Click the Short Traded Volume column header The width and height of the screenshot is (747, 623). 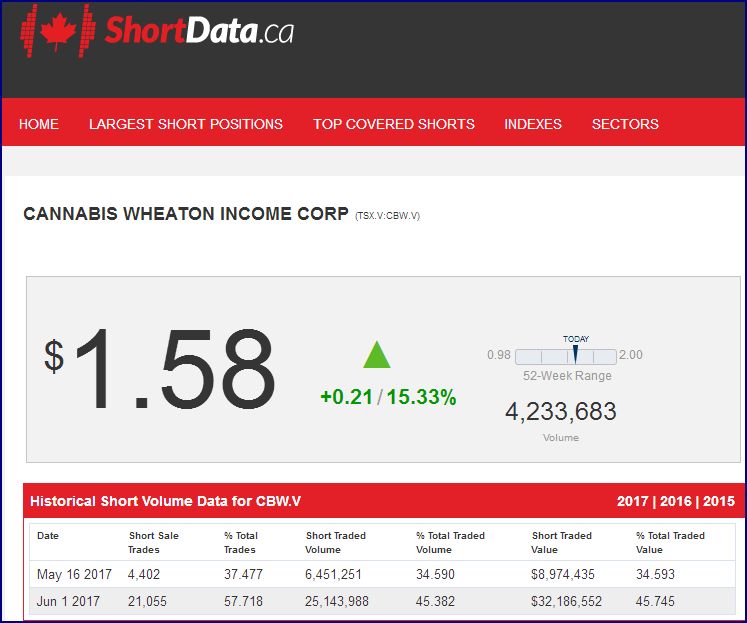pos(335,543)
